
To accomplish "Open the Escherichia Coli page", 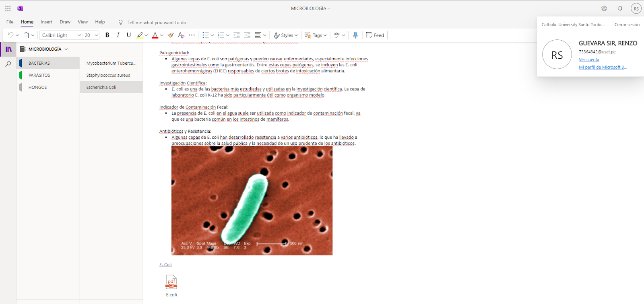I will (111, 87).
